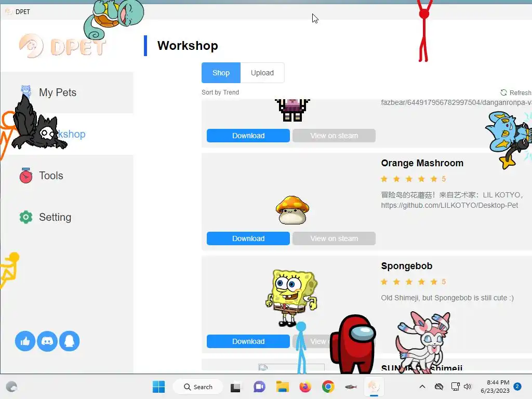Refresh the workshop list
532x399 pixels.
(516, 92)
